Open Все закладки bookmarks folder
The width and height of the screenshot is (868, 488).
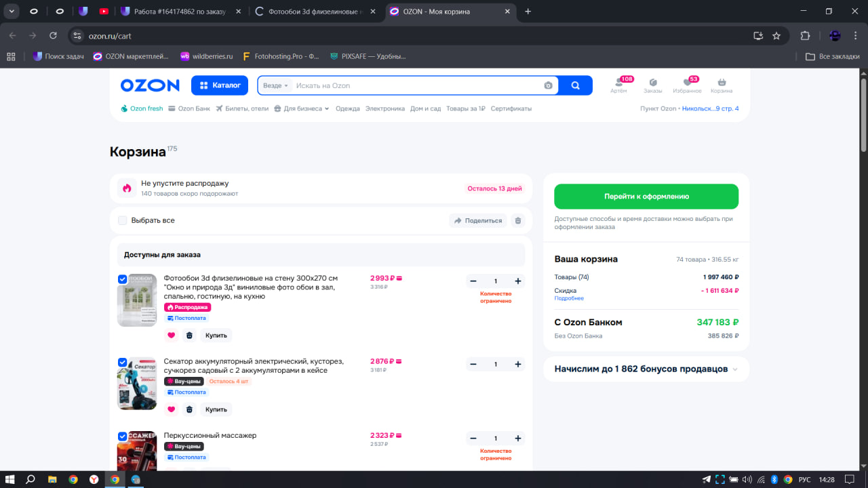tap(833, 56)
